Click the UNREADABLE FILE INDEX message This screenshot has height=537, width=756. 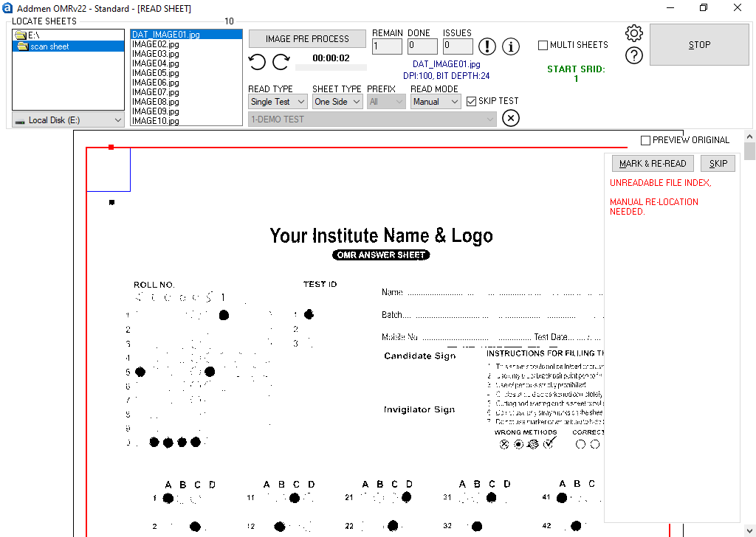pos(660,182)
